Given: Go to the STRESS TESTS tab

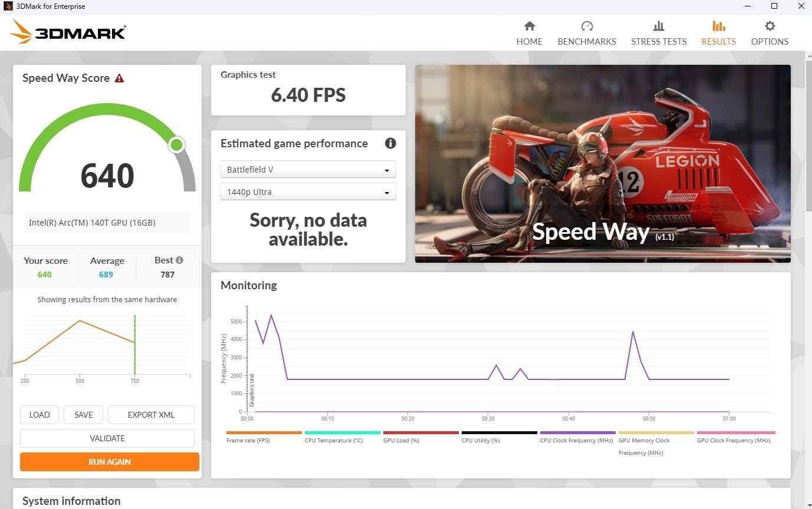Looking at the screenshot, I should pyautogui.click(x=659, y=34).
